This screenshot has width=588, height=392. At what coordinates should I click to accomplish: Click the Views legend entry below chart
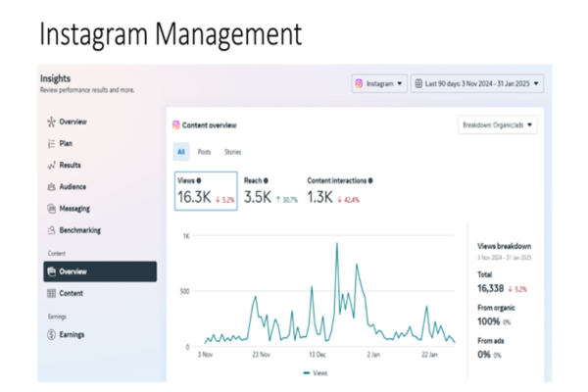316,373
